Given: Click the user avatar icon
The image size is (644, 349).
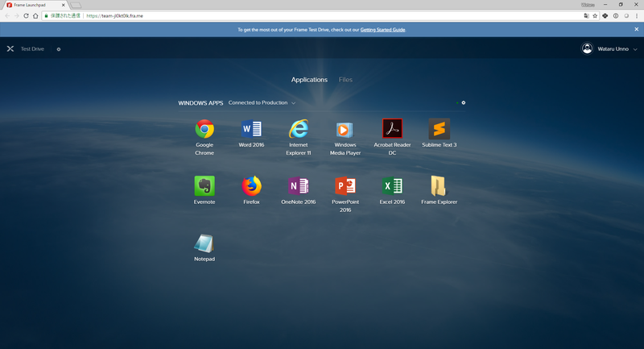Looking at the screenshot, I should pos(587,48).
